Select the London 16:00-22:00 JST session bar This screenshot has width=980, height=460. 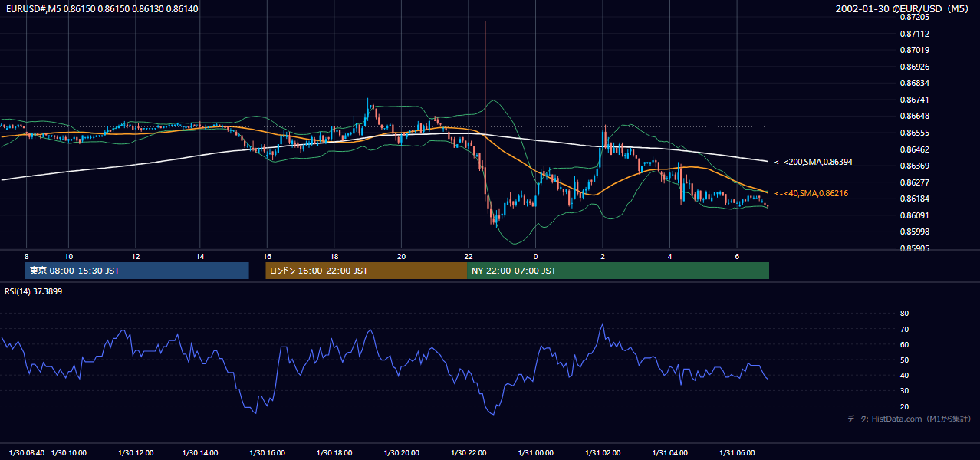pos(367,271)
